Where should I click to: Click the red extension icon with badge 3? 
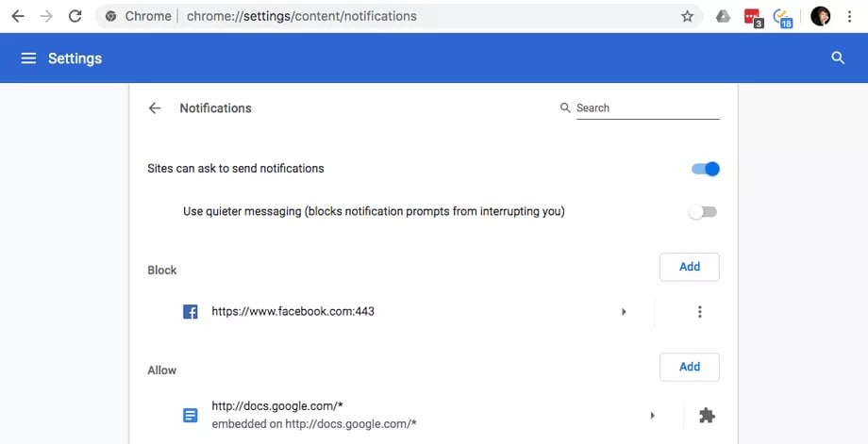(x=753, y=16)
